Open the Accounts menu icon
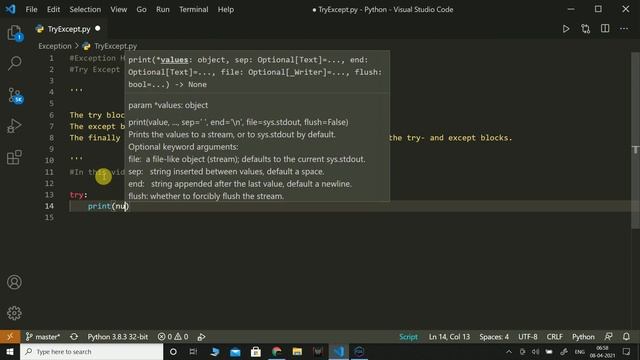Image resolution: width=640 pixels, height=360 pixels. 14,282
